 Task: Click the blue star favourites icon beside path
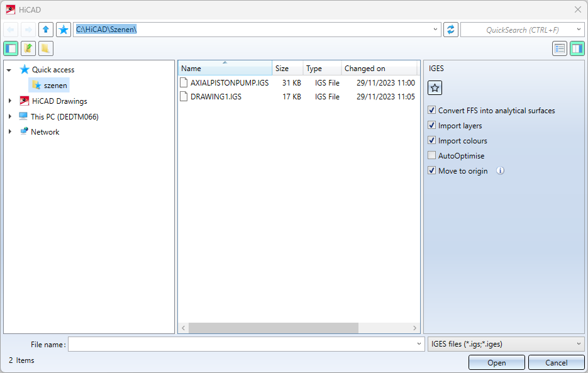click(x=64, y=30)
